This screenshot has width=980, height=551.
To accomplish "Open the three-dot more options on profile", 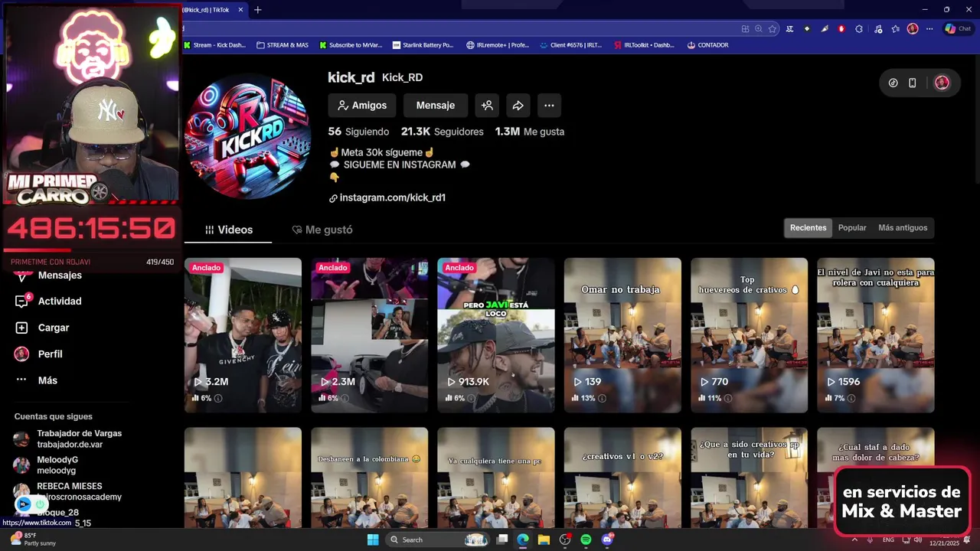I will coord(549,106).
